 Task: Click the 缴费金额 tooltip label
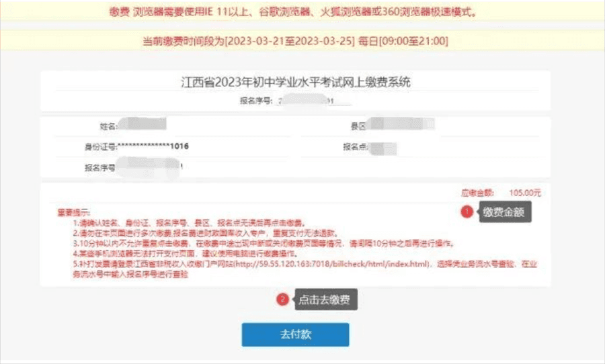(505, 212)
